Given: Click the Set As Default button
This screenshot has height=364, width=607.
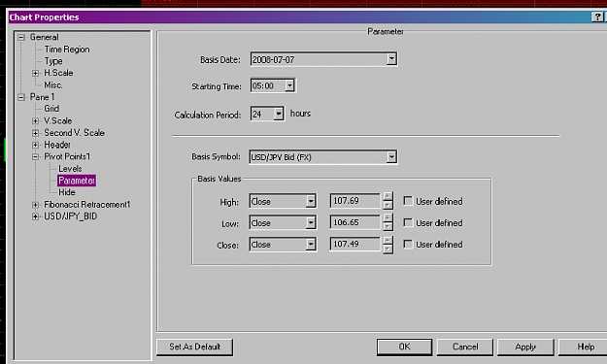Looking at the screenshot, I should coord(194,347).
